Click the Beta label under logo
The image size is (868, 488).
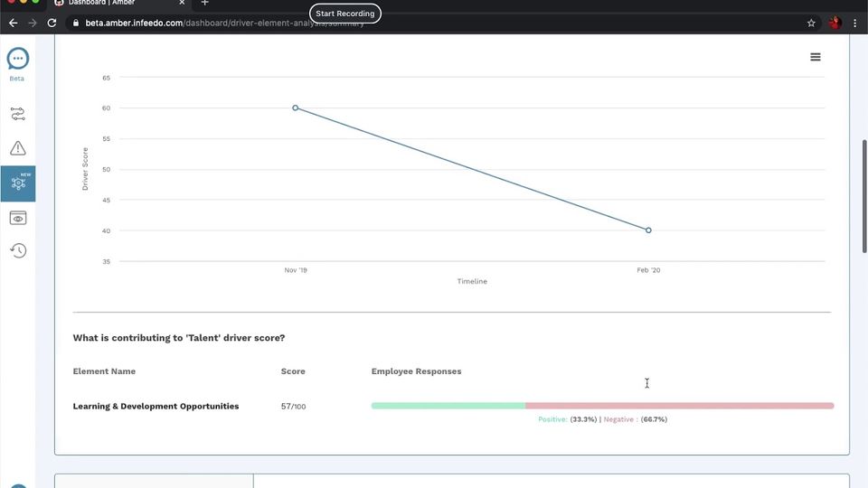(x=16, y=79)
